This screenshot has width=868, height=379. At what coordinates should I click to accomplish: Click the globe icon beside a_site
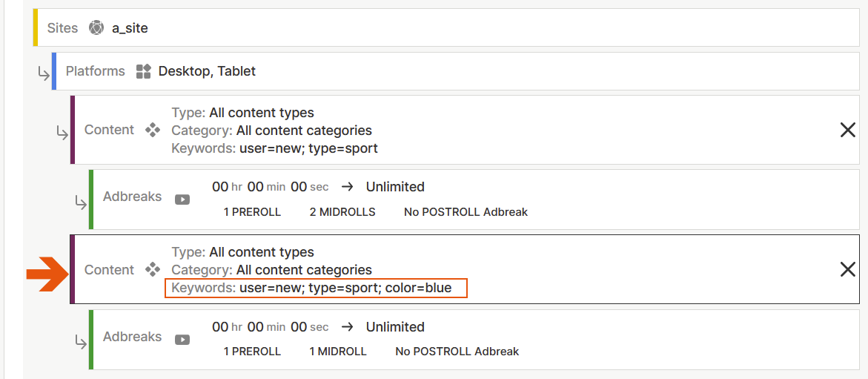[96, 28]
